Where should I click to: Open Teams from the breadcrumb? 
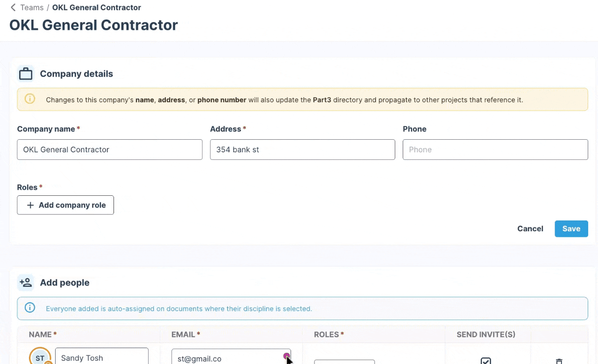click(32, 7)
